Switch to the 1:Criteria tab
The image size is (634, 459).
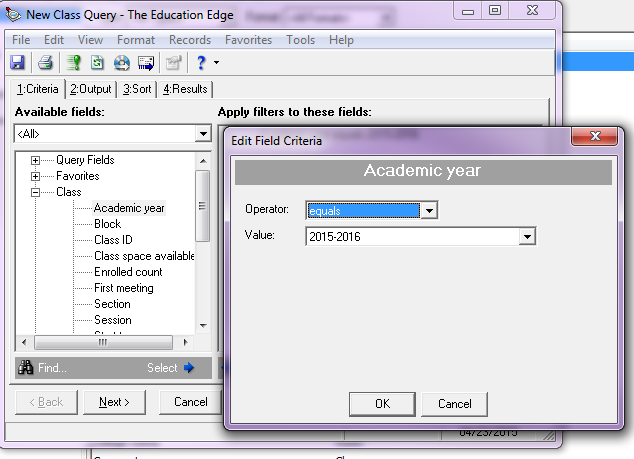38,89
